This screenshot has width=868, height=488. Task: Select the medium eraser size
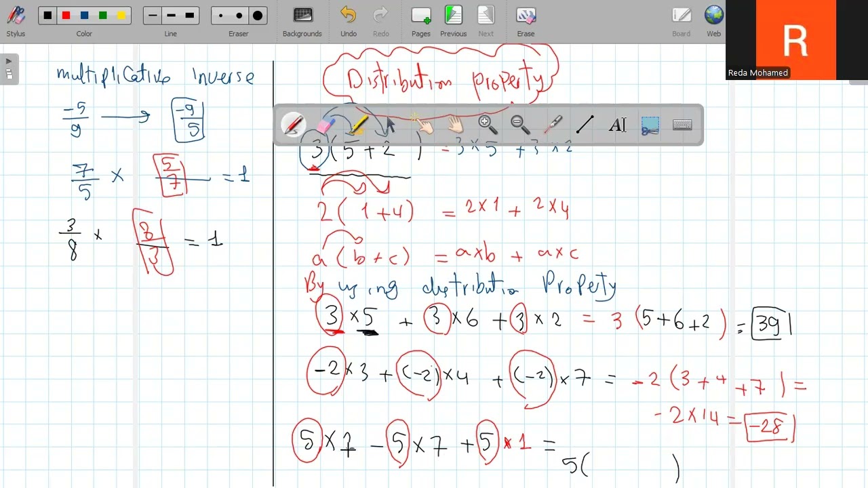tap(239, 16)
